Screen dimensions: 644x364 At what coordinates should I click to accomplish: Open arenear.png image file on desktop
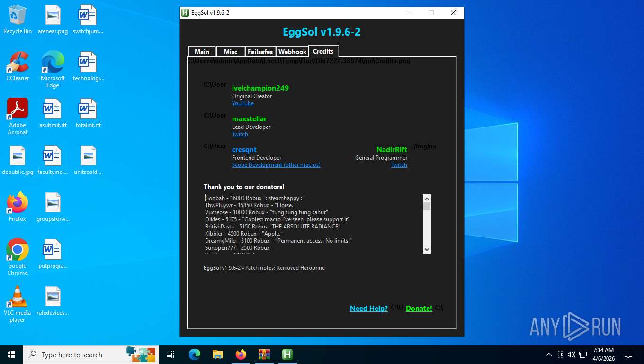click(x=53, y=19)
